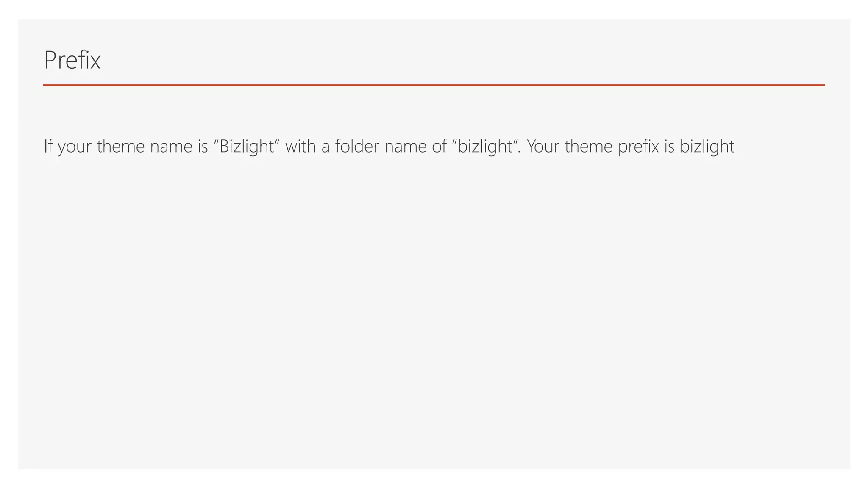Click the word "of" before quoted "bizlight"
Image resolution: width=868 pixels, height=488 pixels.
pos(439,146)
